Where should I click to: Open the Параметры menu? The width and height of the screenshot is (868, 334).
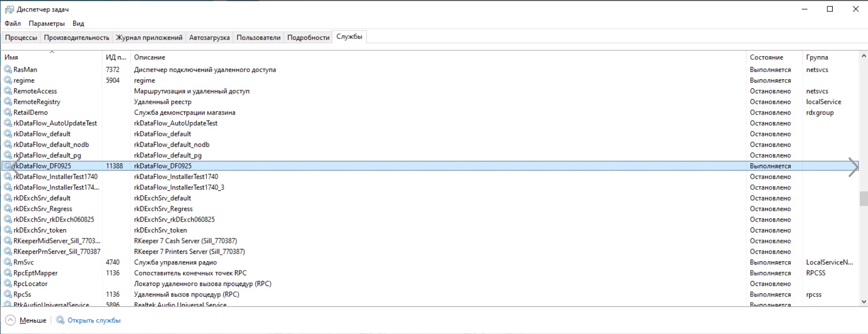(x=47, y=24)
